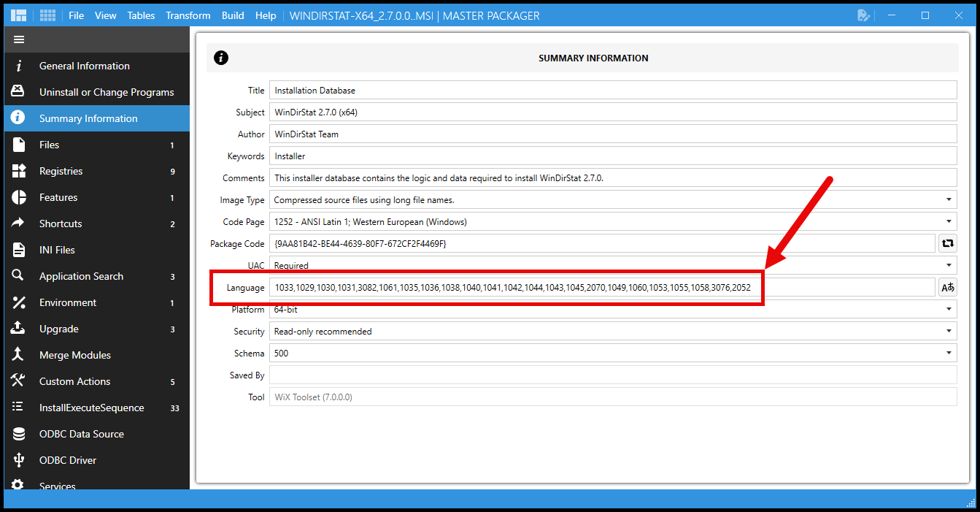The height and width of the screenshot is (512, 980).
Task: Click the ODBC Data Source database icon
Action: [18, 434]
